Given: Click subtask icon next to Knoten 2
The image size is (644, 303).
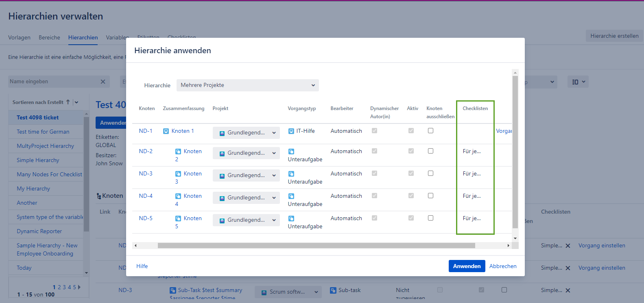Looking at the screenshot, I should [x=178, y=151].
